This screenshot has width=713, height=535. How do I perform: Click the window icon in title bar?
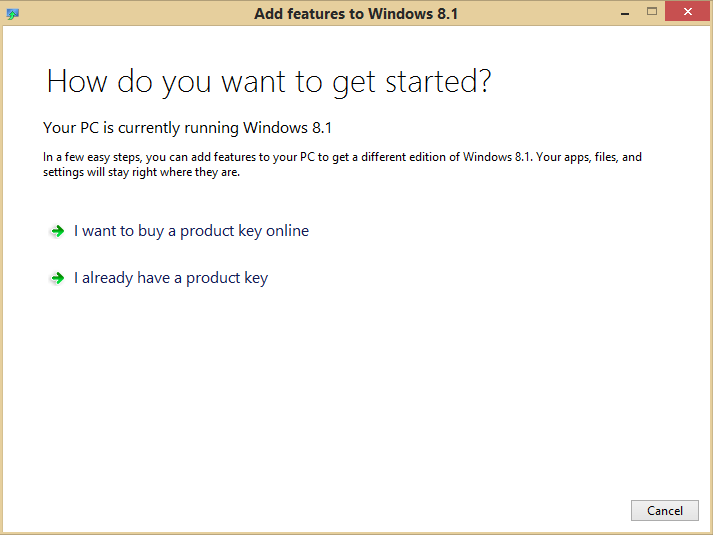12,14
